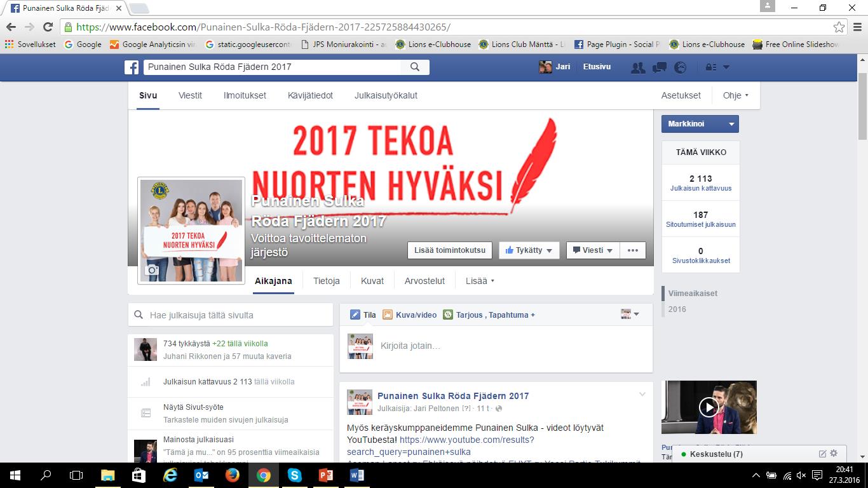Expand the Ohje menu

[735, 95]
